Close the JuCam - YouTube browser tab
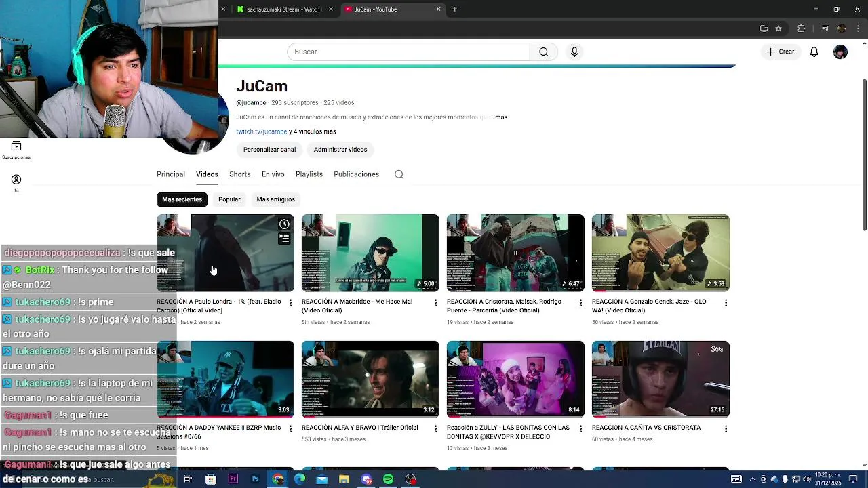The image size is (868, 488). (x=438, y=9)
